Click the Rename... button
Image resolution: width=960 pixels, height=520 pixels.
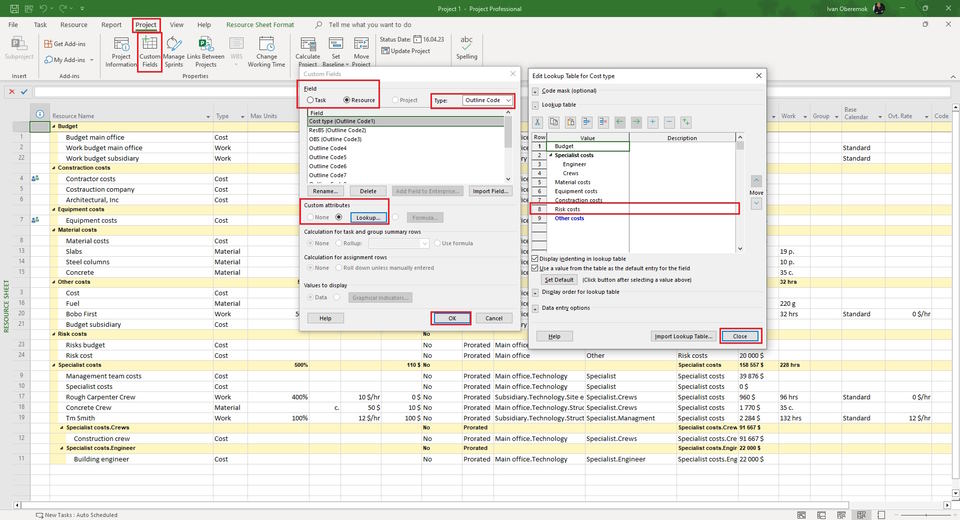(325, 191)
